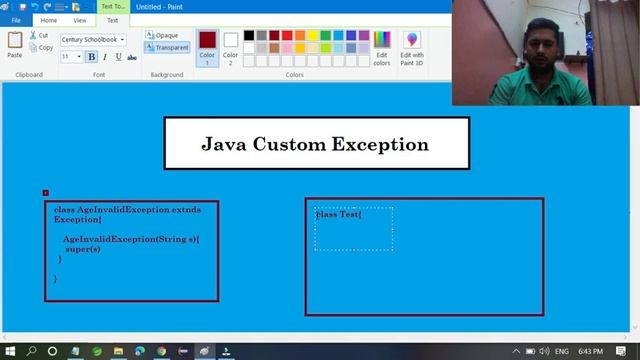Pick the green color swatch
This screenshot has height=360, width=640.
pyautogui.click(x=326, y=35)
